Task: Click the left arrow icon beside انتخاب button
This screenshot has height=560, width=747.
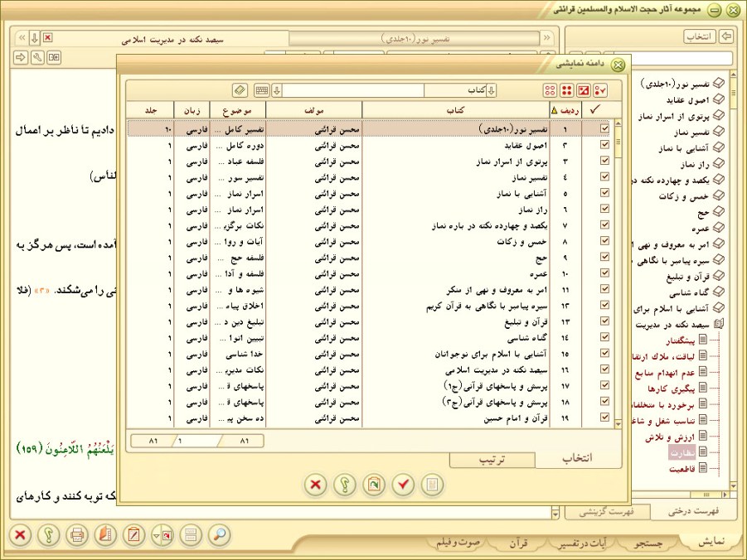Action: (726, 36)
